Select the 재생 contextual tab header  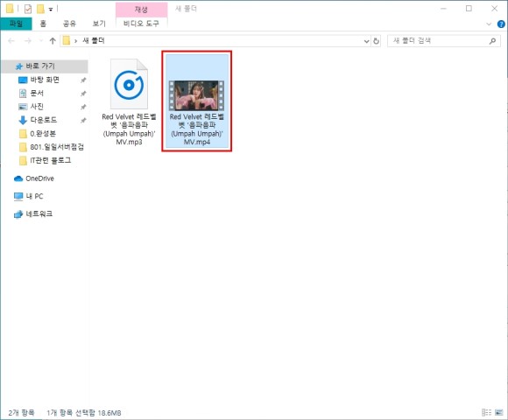click(141, 10)
